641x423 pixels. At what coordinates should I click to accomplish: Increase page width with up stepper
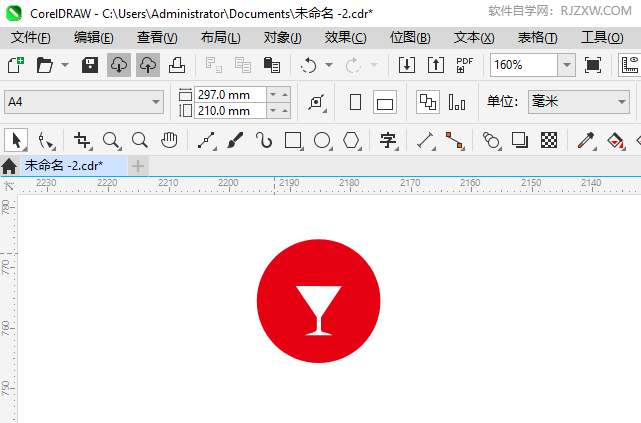pos(285,95)
